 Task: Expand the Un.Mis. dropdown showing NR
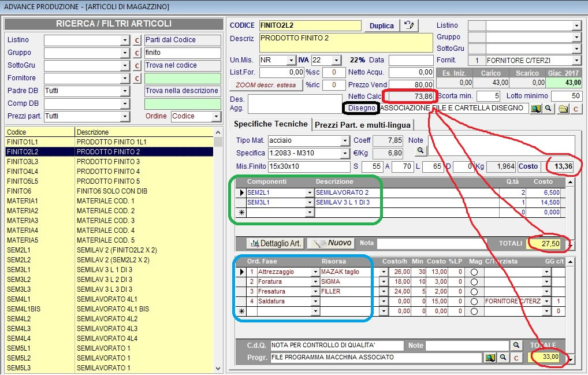click(291, 60)
